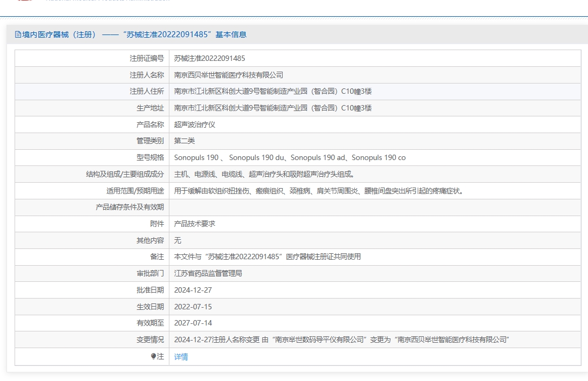Image resolution: width=588 pixels, height=381 pixels.
Task: Click expiry date 2027-07-14
Action: coord(193,323)
